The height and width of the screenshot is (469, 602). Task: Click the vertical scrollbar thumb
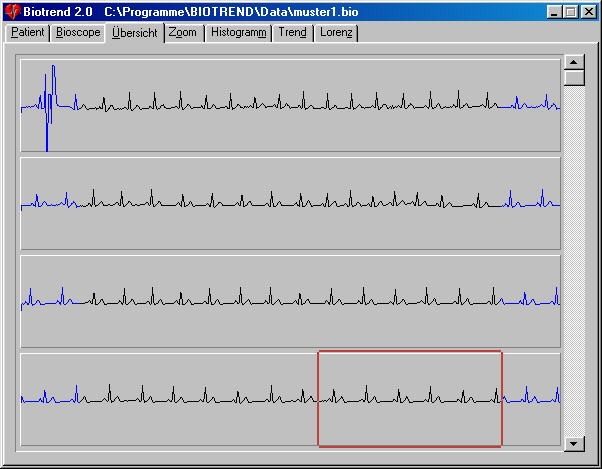click(x=574, y=78)
